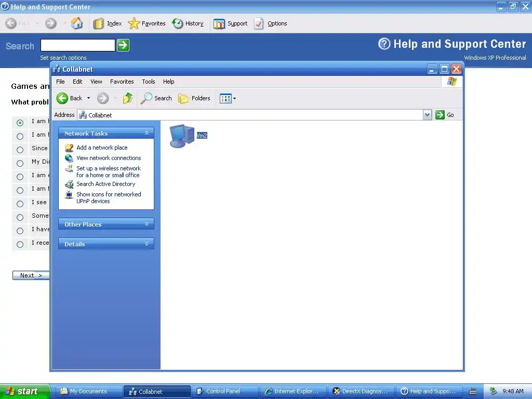This screenshot has height=399, width=532.
Task: Switch to Control Panel taskbar button
Action: coord(224,392)
